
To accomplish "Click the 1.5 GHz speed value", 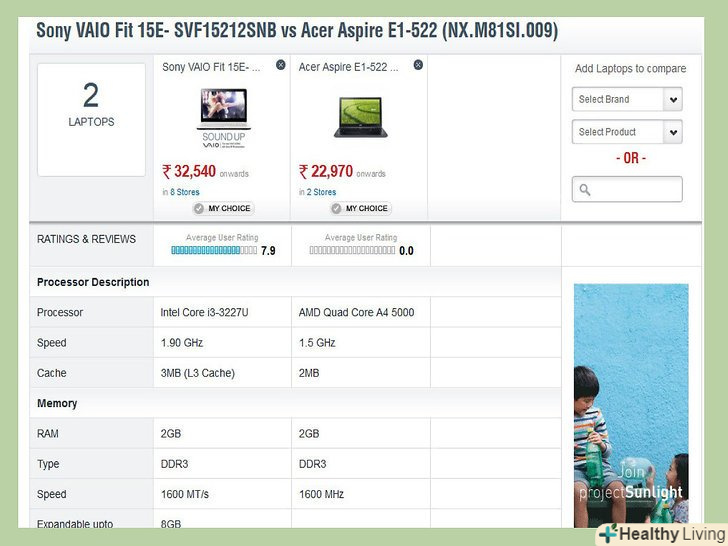I will coord(317,343).
